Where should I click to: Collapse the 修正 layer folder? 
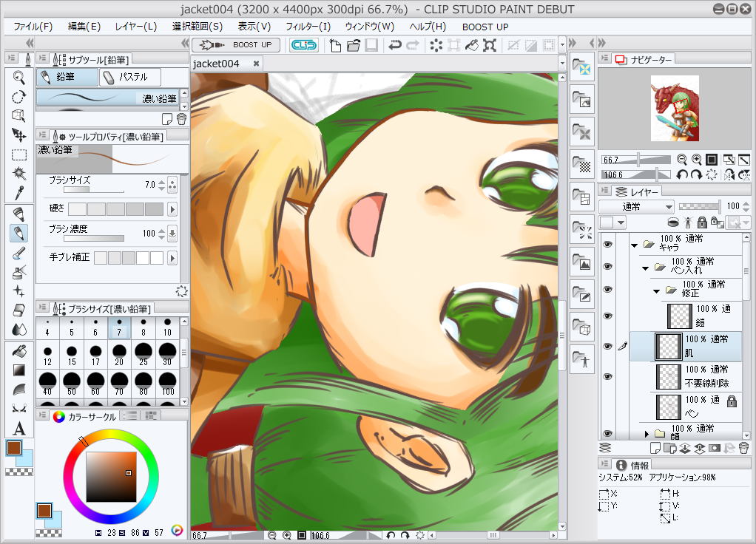656,291
